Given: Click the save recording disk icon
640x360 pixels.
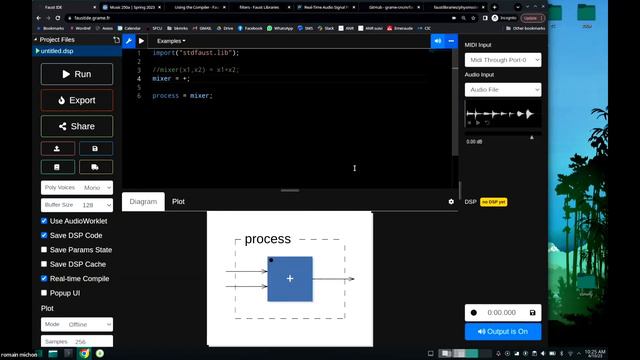Looking at the screenshot, I should [532, 313].
